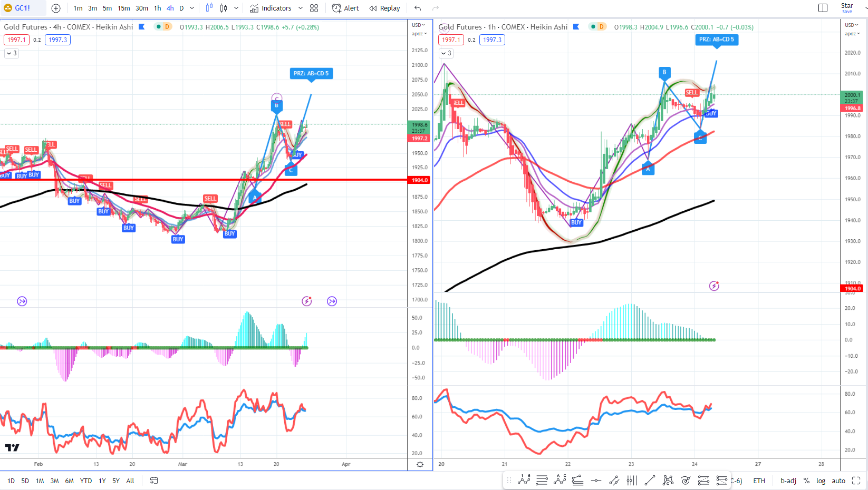Select the Cypher pattern tool
This screenshot has width=868, height=490.
668,480
